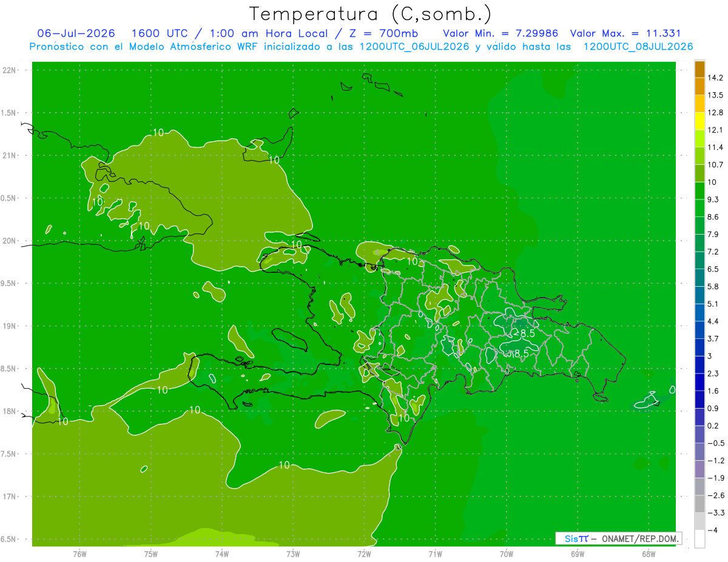Click the '1600 UTC' time text
The width and height of the screenshot is (728, 562).
[160, 33]
